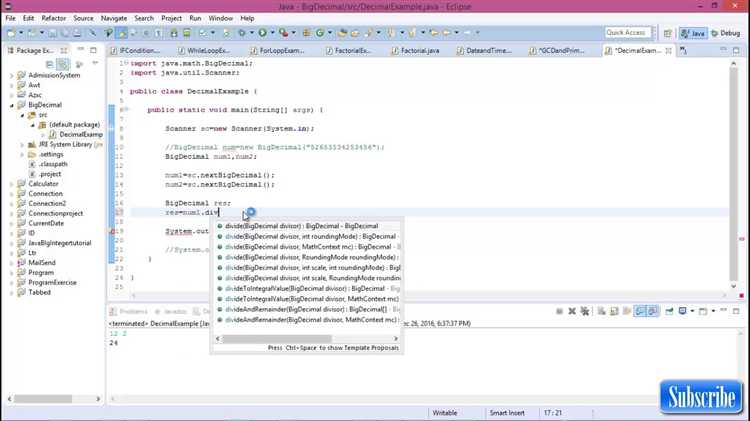Click Link with Editor in Package Explorer
The height and width of the screenshot is (421, 750).
click(63, 64)
